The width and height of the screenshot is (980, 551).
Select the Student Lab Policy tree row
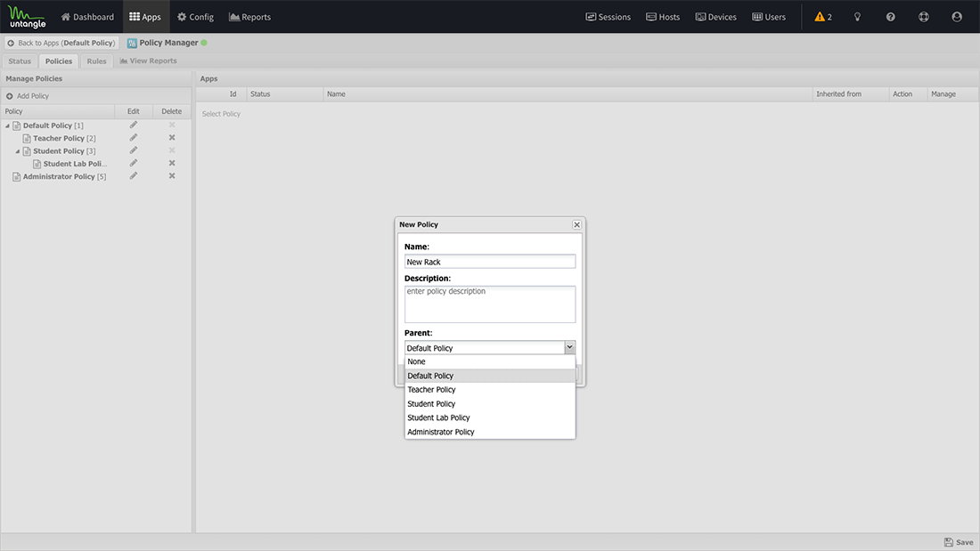[x=75, y=164]
